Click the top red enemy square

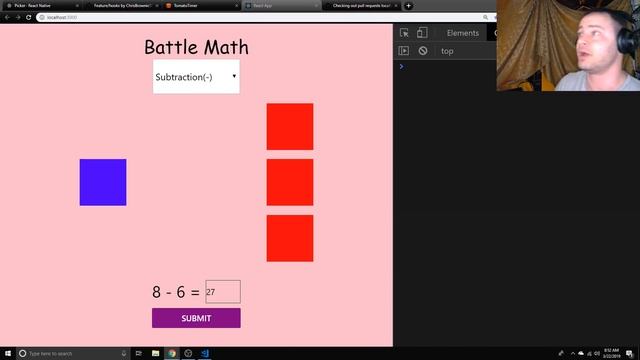[290, 127]
